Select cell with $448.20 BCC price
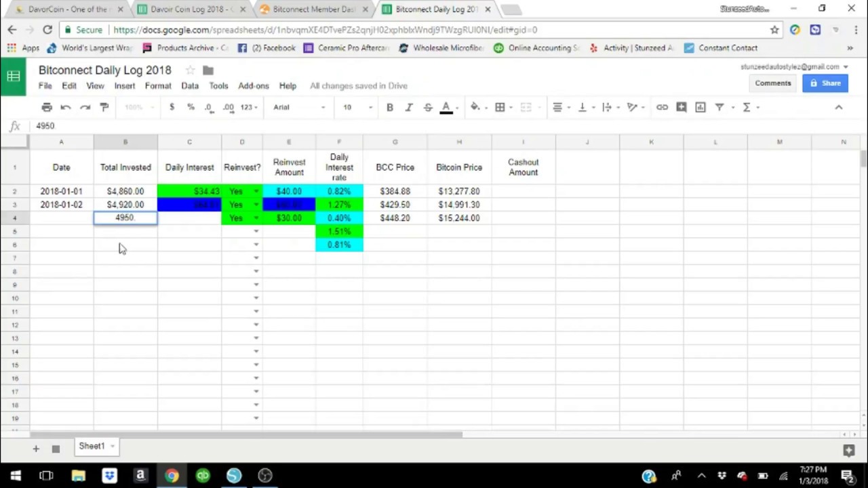 tap(395, 218)
